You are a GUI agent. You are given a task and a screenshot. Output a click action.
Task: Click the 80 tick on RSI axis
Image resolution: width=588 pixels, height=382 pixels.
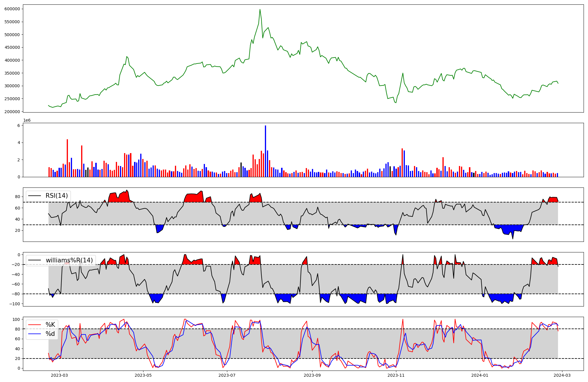[x=18, y=197]
